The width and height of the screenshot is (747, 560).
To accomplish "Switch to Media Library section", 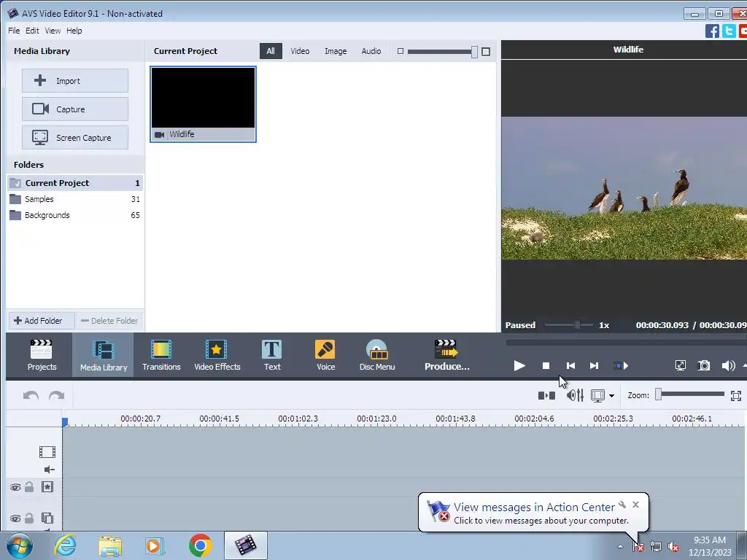I will pos(104,355).
